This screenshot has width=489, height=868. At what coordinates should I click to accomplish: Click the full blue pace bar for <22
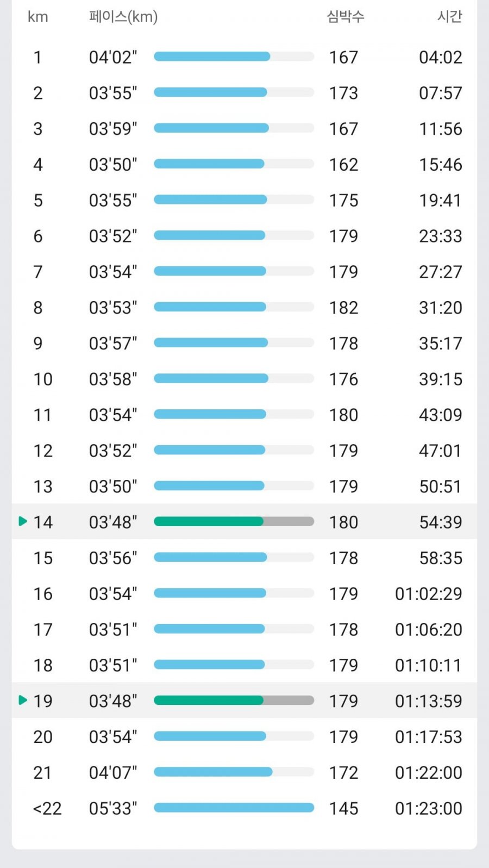234,808
